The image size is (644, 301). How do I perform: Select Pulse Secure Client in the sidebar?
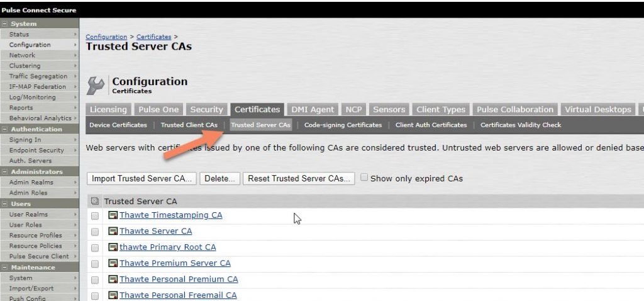(39, 256)
